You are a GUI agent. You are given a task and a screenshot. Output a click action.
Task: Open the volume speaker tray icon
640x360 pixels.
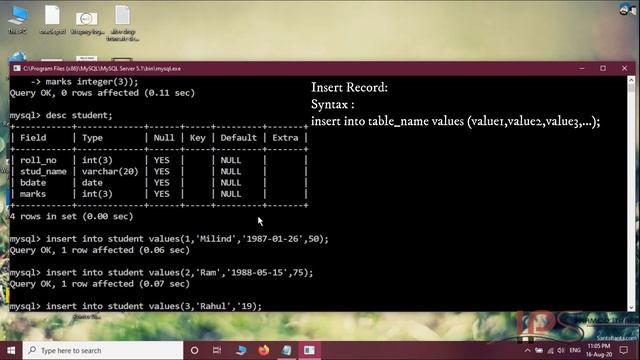click(561, 350)
